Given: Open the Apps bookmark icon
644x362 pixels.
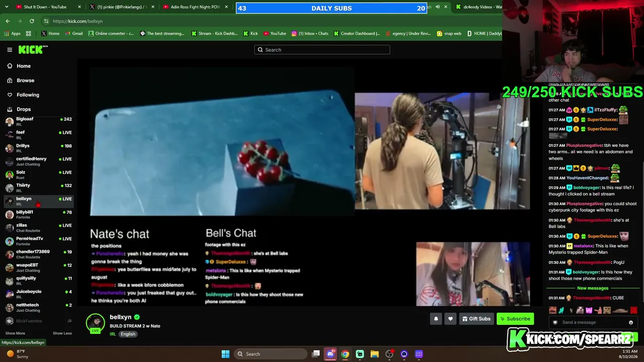Looking at the screenshot, I should point(13,34).
